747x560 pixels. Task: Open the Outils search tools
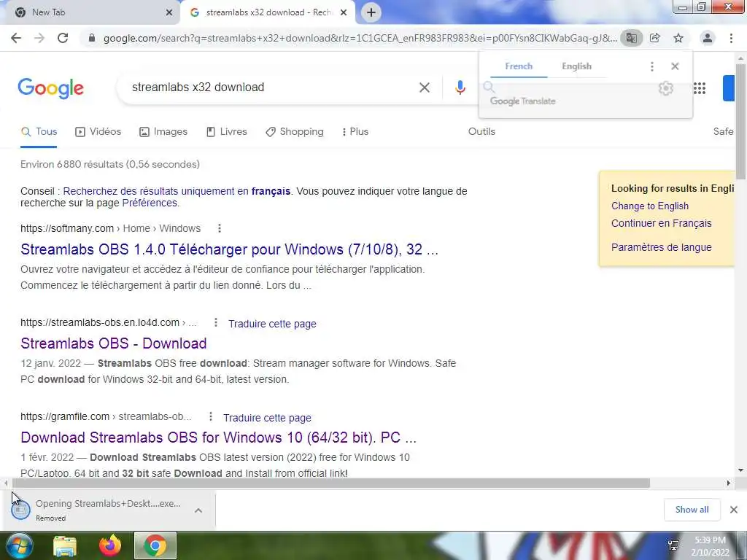pyautogui.click(x=481, y=132)
